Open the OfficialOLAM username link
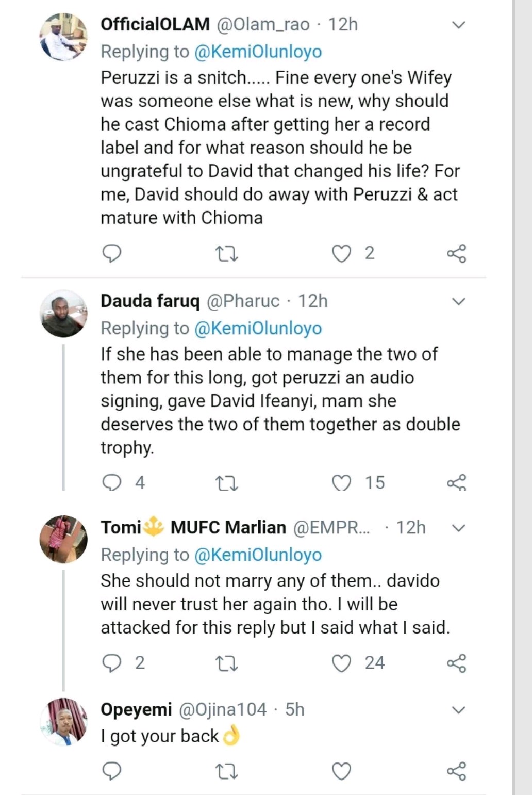This screenshot has height=795, width=532. coord(155,24)
